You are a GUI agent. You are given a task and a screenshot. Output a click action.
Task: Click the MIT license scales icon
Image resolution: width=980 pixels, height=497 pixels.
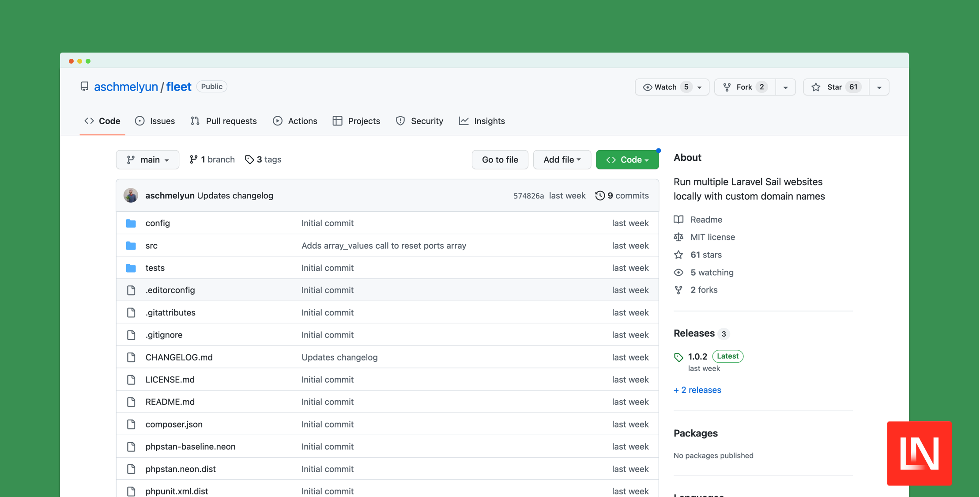[678, 237]
